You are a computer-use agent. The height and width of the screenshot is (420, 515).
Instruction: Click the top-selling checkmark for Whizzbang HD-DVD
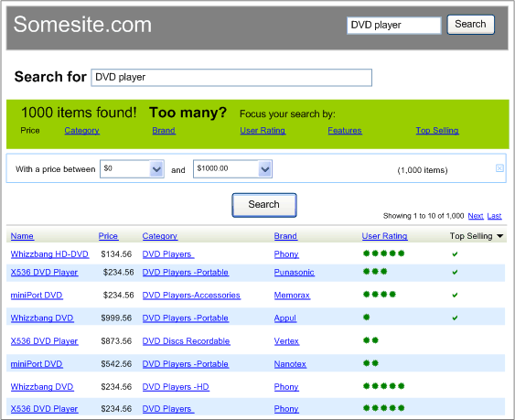point(455,254)
